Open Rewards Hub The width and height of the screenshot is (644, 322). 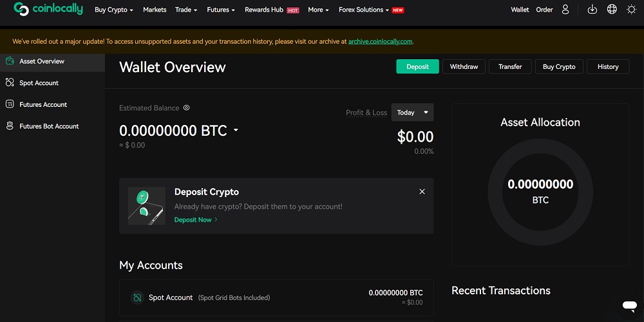[264, 10]
